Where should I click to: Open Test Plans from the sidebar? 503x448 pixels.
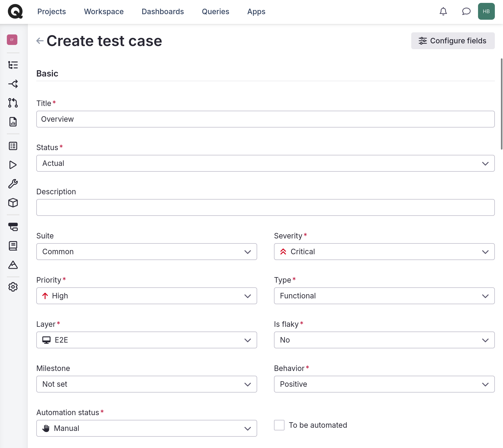(13, 146)
